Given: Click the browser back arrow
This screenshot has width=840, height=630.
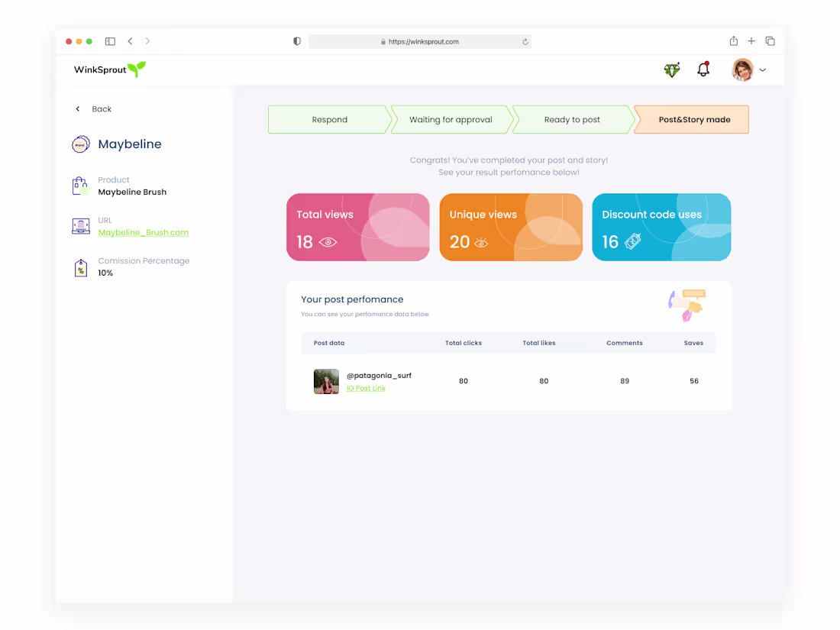Looking at the screenshot, I should [130, 41].
